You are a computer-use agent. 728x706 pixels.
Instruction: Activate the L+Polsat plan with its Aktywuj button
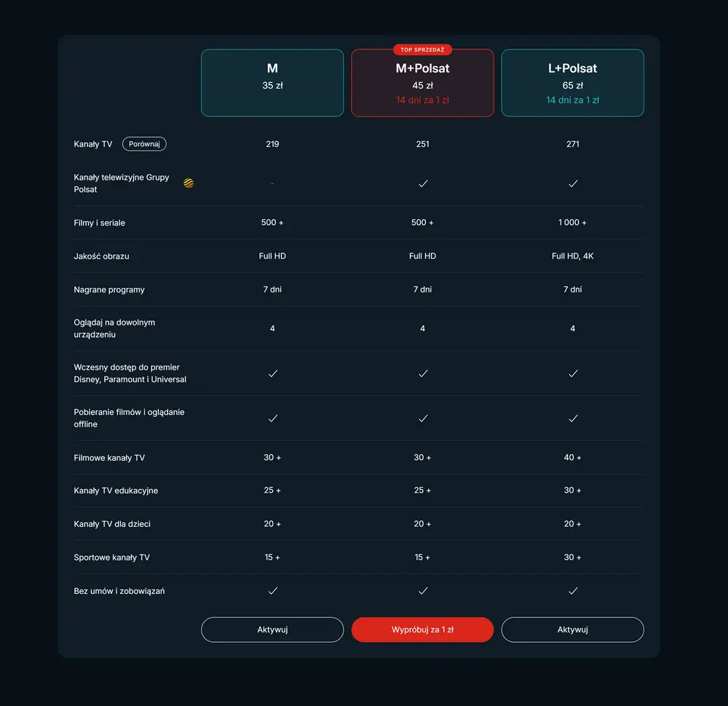tap(572, 630)
